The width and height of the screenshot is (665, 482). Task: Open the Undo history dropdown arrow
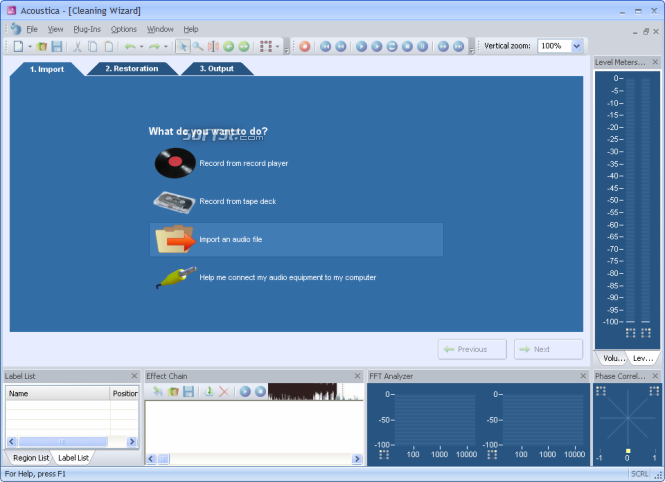[141, 47]
